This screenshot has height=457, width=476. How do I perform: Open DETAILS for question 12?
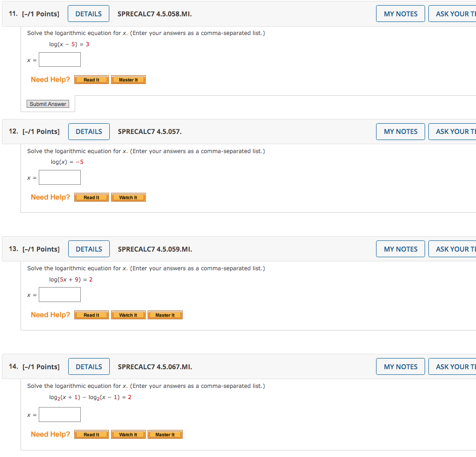tap(89, 131)
